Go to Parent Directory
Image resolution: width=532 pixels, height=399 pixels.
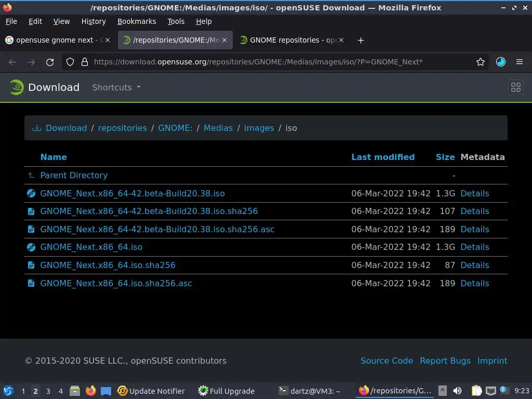74,176
